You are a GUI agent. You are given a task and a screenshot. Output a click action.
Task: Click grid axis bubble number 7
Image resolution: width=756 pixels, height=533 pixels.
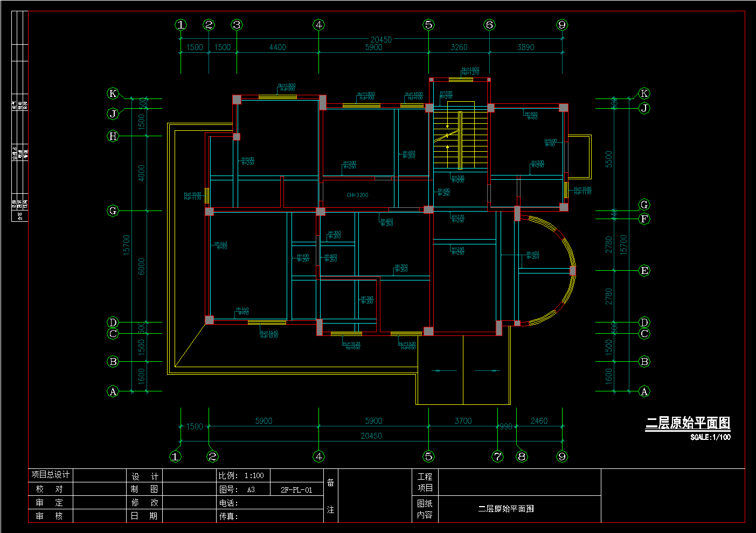click(497, 457)
